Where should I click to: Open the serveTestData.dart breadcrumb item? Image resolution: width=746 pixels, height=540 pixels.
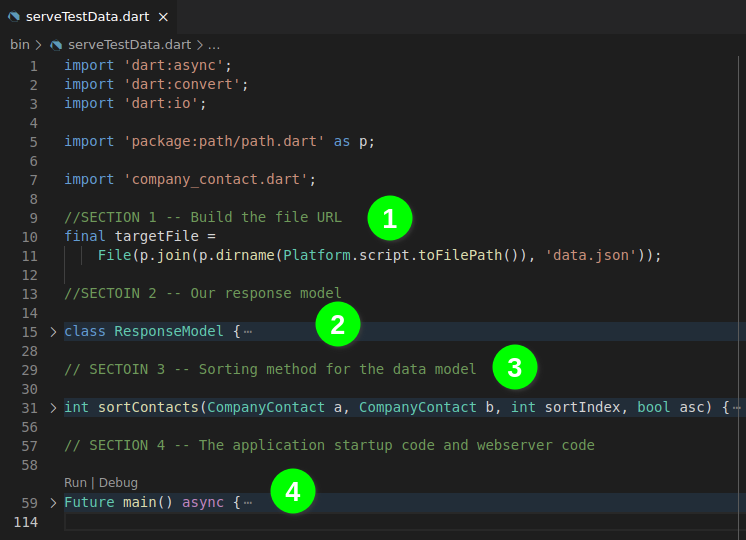(x=129, y=45)
